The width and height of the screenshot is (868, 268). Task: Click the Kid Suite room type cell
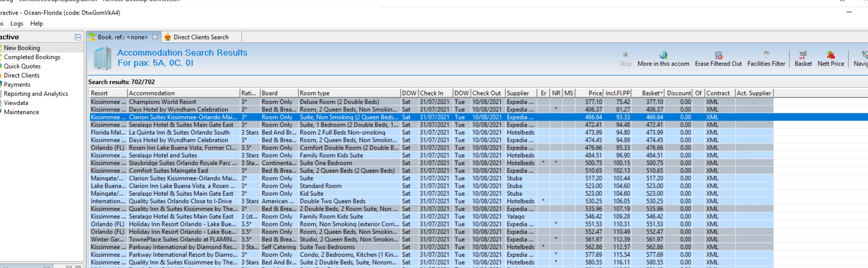coord(349,194)
